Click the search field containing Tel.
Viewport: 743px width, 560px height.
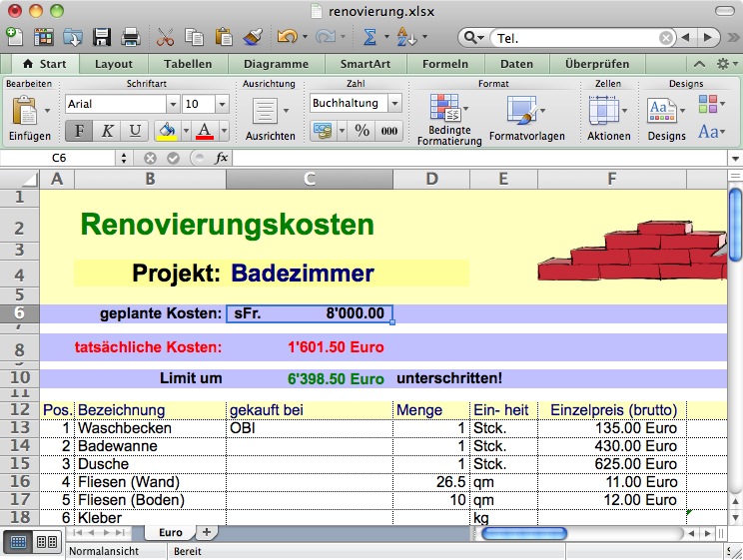tap(585, 38)
